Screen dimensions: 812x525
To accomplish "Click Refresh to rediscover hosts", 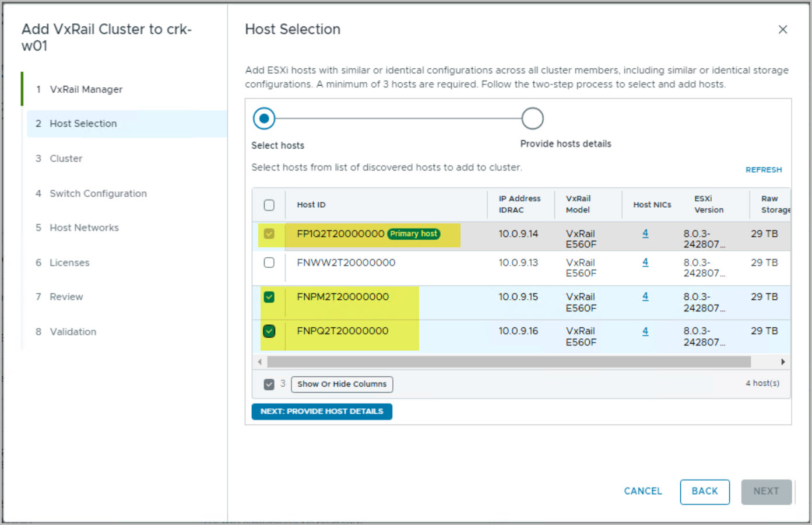I will tap(763, 170).
